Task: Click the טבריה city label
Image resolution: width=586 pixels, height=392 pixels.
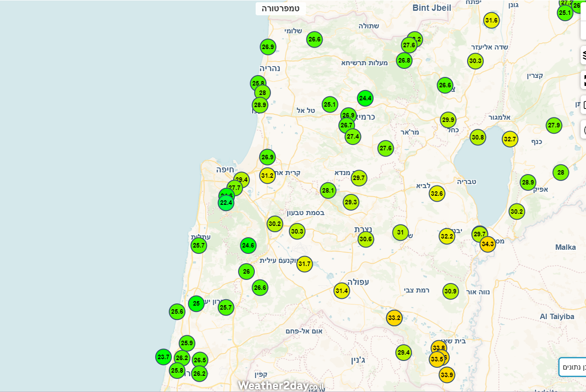Action: click(x=467, y=182)
